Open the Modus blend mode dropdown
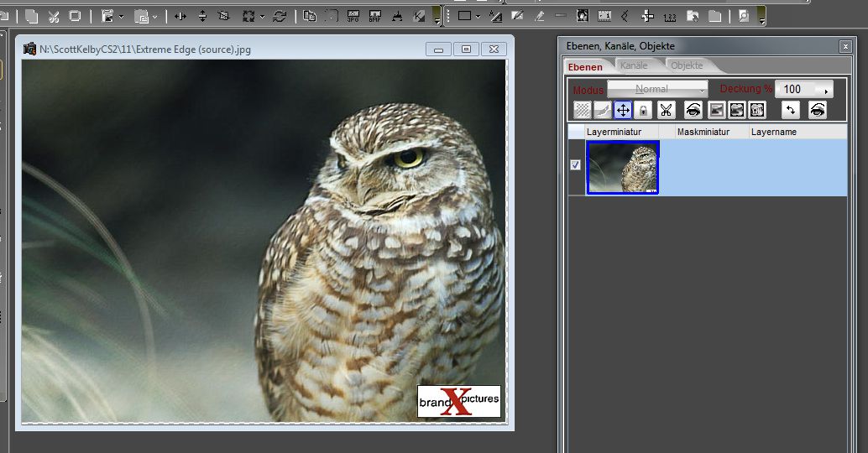Image resolution: width=868 pixels, height=453 pixels. point(657,89)
